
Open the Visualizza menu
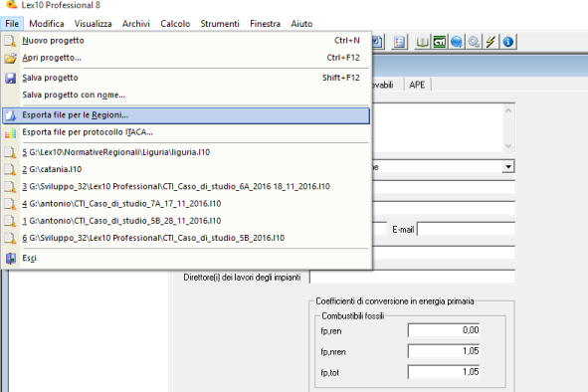coord(93,24)
